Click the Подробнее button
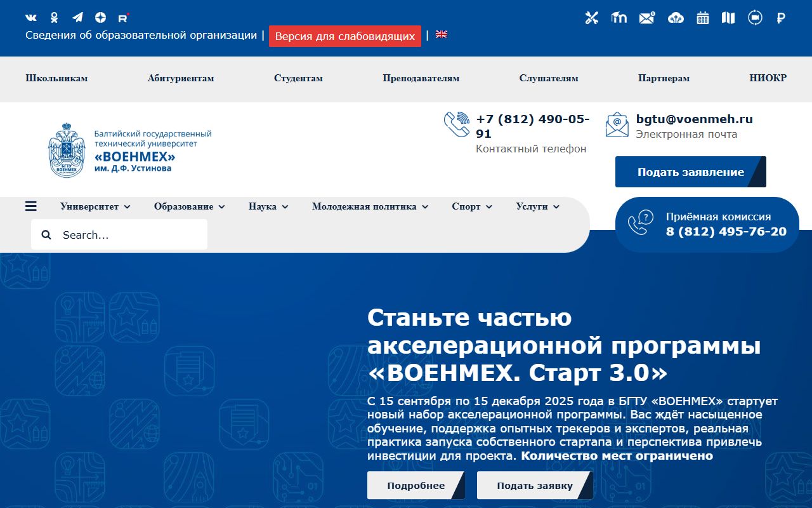The width and height of the screenshot is (812, 508). click(416, 486)
